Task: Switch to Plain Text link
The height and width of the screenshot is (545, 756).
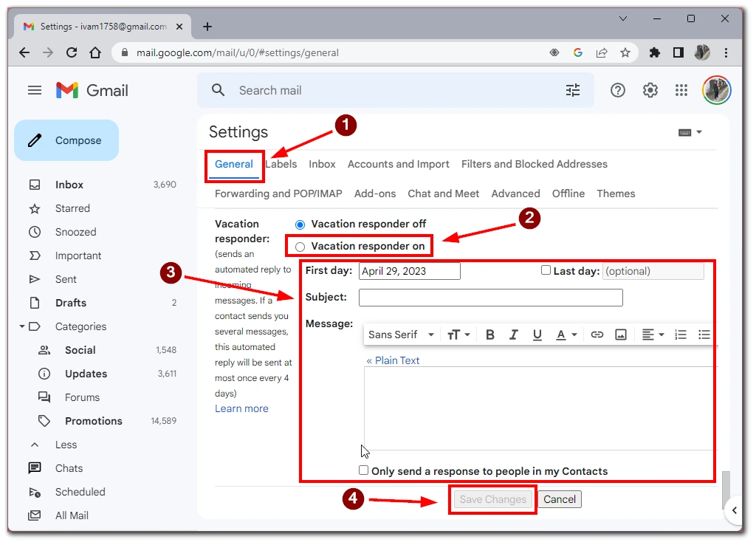Action: pyautogui.click(x=393, y=360)
